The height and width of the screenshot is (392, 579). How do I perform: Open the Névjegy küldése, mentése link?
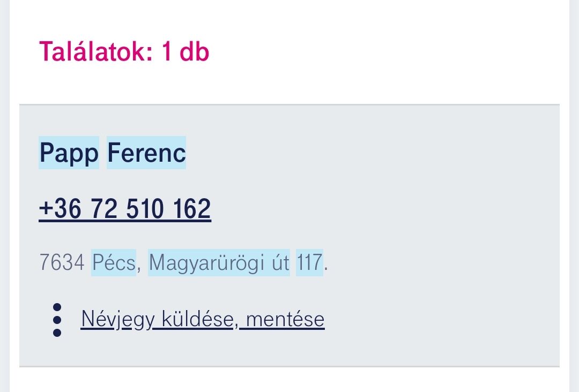pyautogui.click(x=203, y=319)
